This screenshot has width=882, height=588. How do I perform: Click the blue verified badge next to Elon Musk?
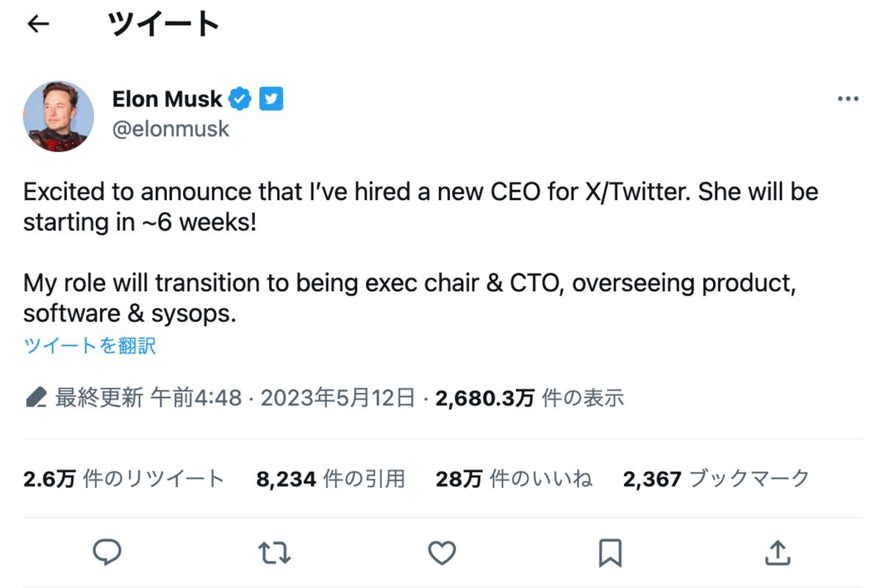[239, 98]
